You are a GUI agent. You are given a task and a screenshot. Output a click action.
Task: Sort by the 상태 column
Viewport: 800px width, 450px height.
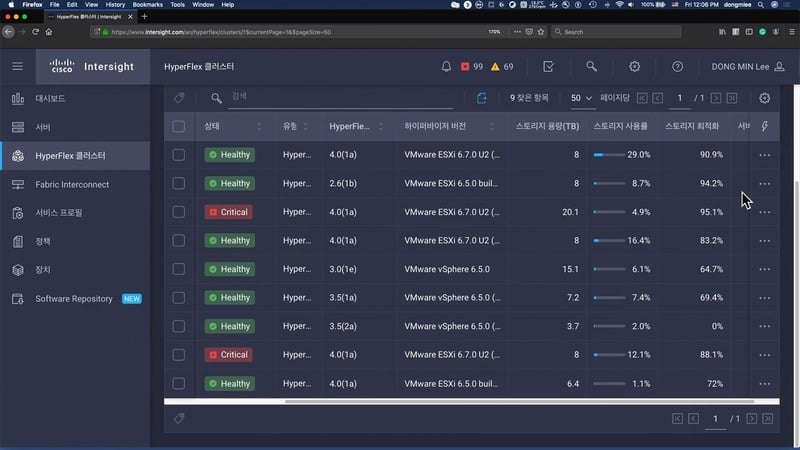click(x=259, y=126)
